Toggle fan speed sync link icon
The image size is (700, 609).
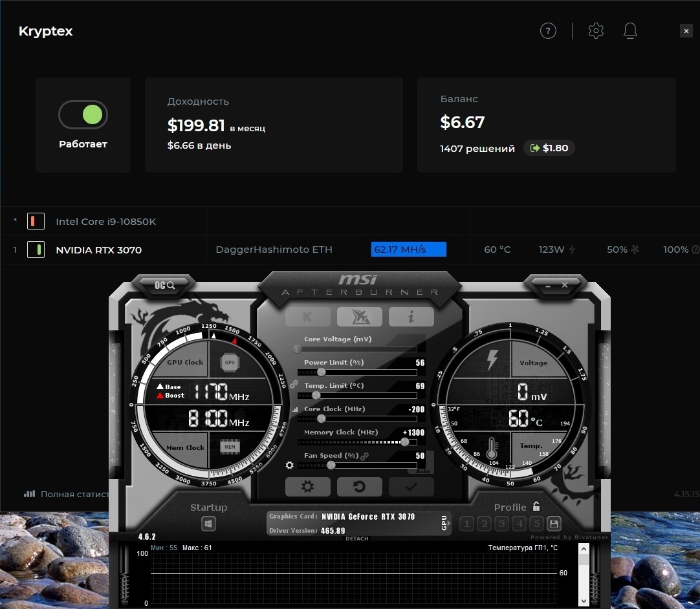[x=365, y=456]
